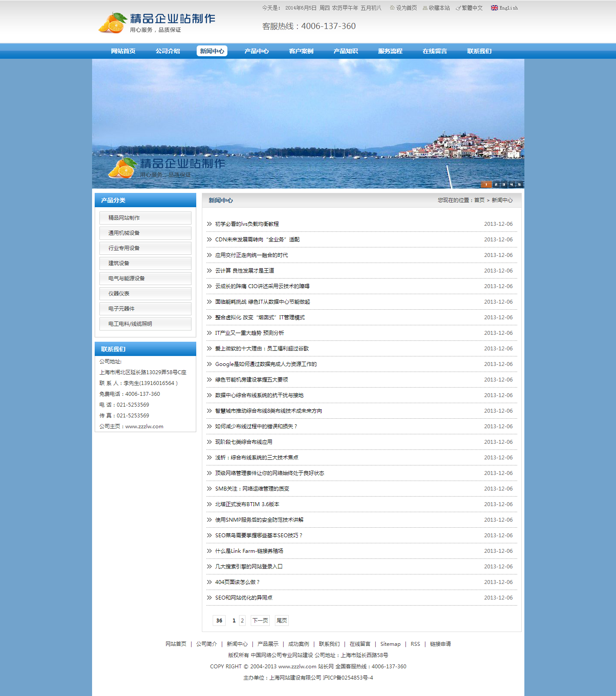Image resolution: width=616 pixels, height=696 pixels.
Task: Open the 公司介绍 navigation menu item
Action: point(168,51)
